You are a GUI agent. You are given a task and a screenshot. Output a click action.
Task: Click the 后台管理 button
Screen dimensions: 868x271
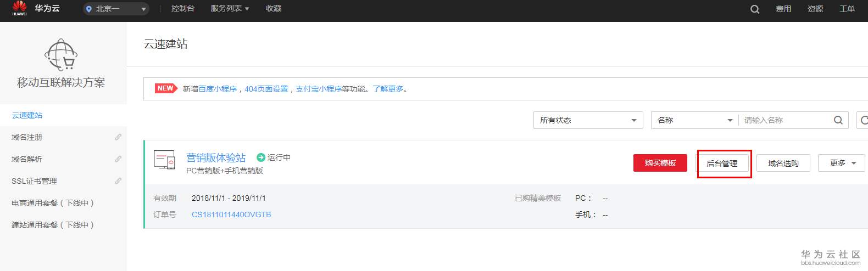point(722,163)
